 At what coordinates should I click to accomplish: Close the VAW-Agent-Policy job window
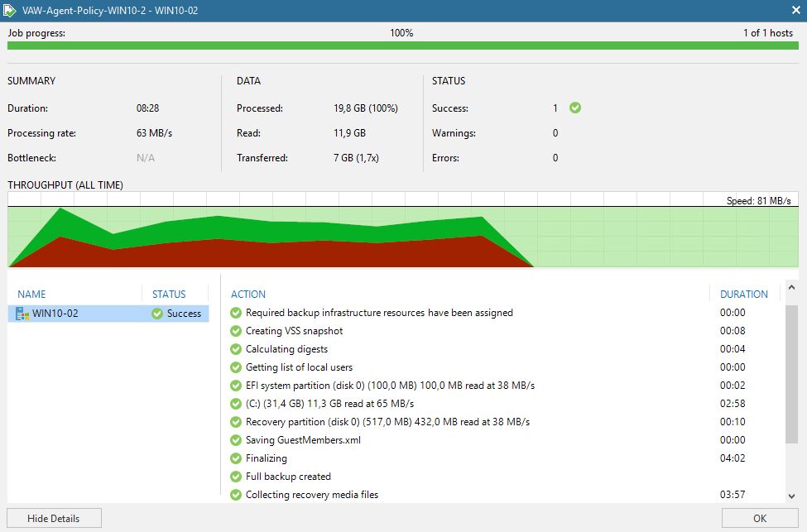(795, 10)
